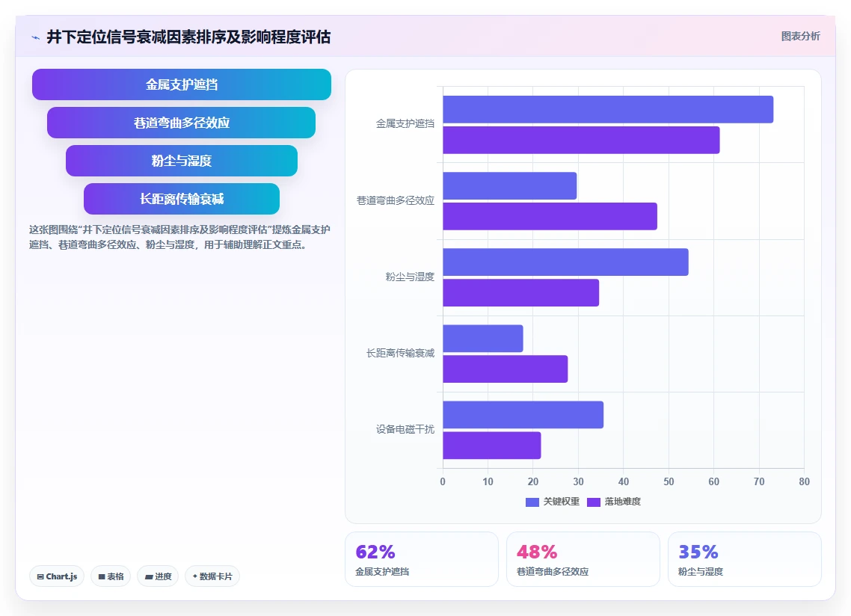The image size is (851, 616).
Task: Click the 落地难度 bar for 巷道弯曲多径效应
Action: click(550, 217)
